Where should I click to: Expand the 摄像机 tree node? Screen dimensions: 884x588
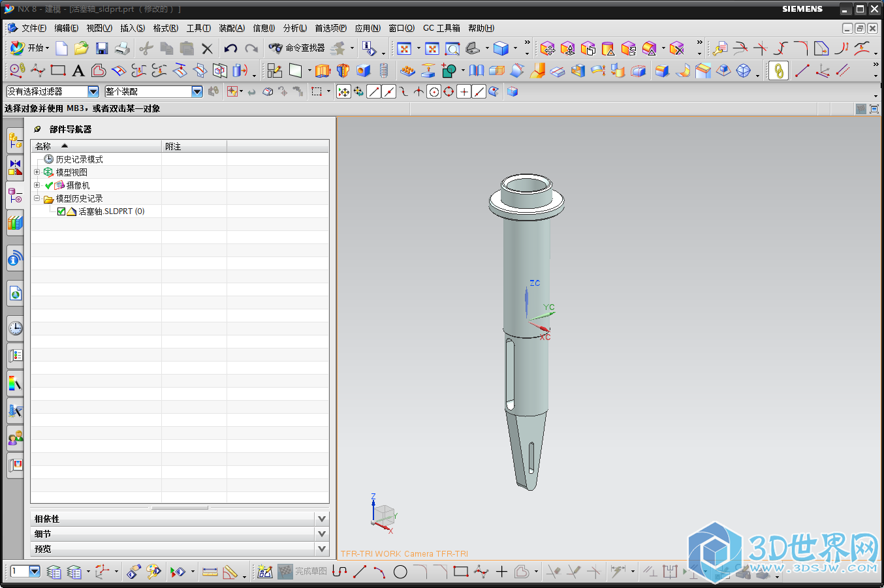pos(37,185)
